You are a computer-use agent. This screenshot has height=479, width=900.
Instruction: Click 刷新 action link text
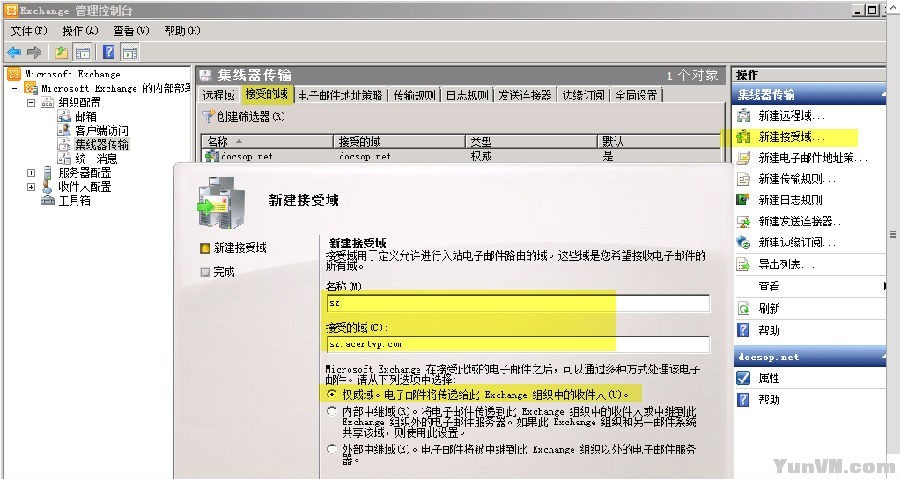[x=769, y=308]
